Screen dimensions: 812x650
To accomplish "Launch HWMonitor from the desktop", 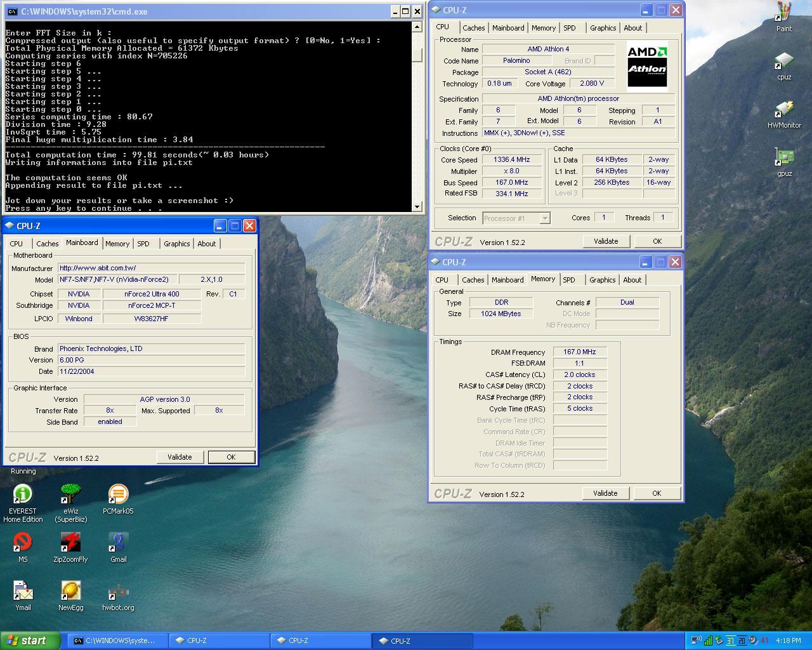I will click(784, 114).
